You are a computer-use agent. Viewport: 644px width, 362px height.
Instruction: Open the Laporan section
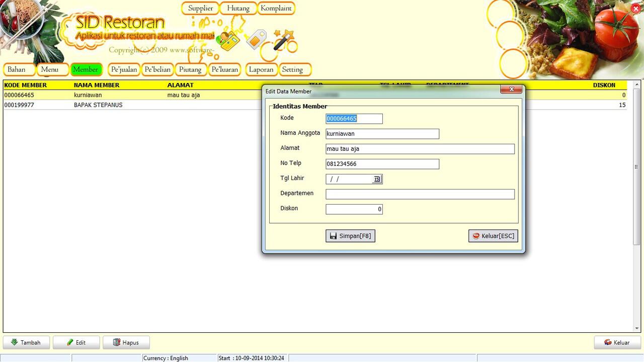coord(261,69)
